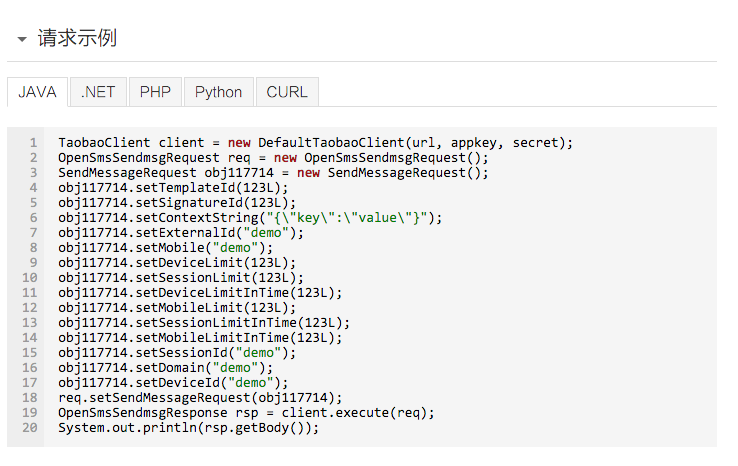The image size is (738, 466).
Task: Click the System.out.println line
Action: [188, 428]
